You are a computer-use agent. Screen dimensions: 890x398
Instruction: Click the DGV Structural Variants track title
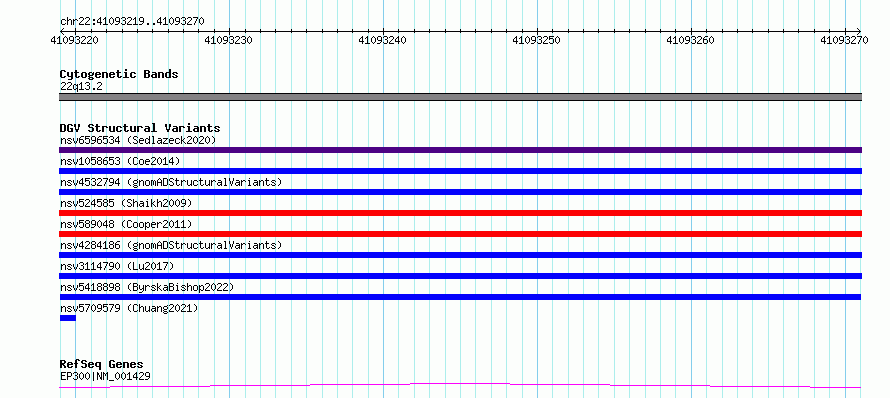[x=140, y=128]
